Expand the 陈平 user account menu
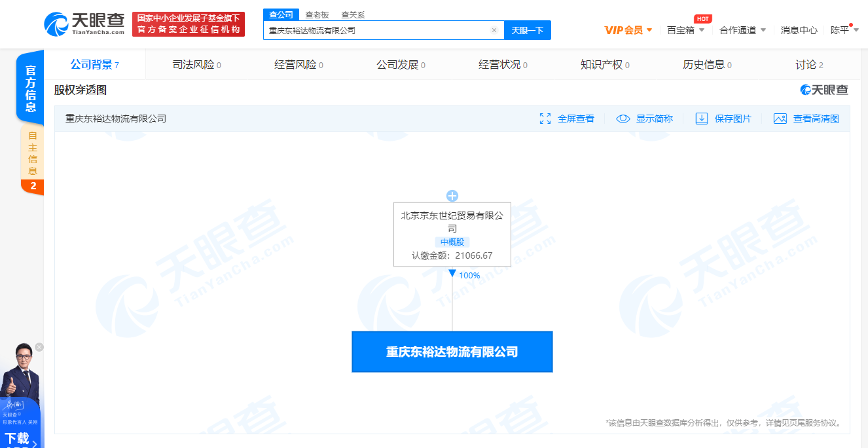 pos(844,30)
